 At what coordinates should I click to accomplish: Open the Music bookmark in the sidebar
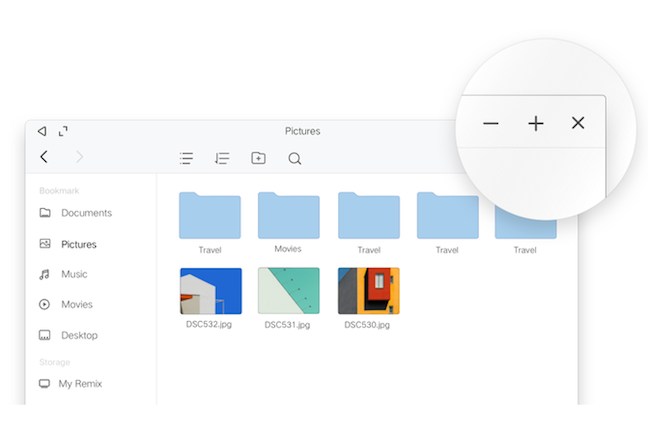pyautogui.click(x=63, y=274)
